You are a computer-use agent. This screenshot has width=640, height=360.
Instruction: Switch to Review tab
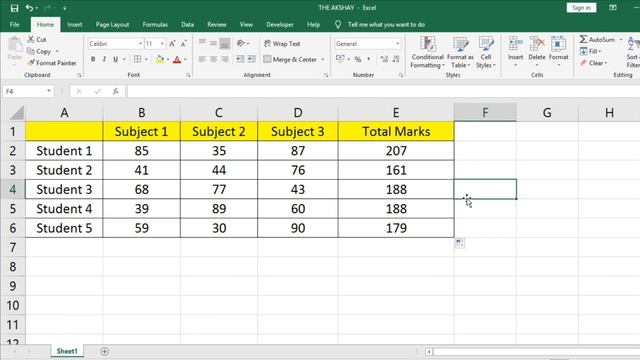[x=217, y=24]
